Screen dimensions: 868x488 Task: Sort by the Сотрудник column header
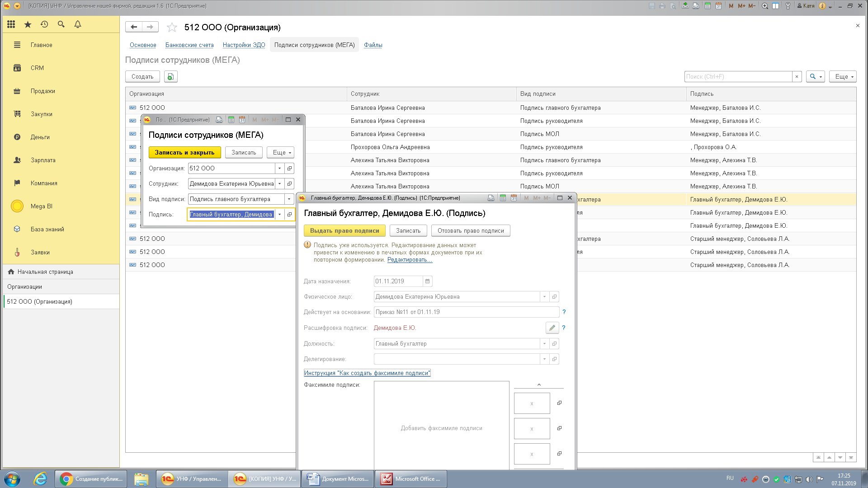click(431, 94)
